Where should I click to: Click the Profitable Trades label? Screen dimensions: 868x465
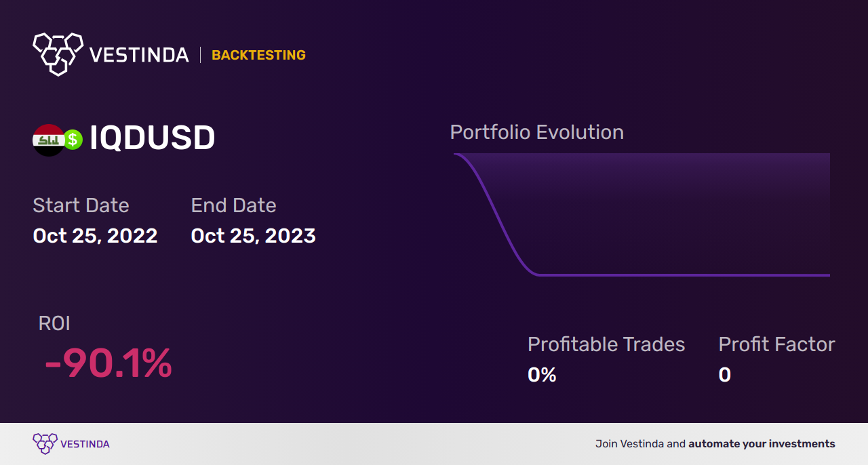606,344
